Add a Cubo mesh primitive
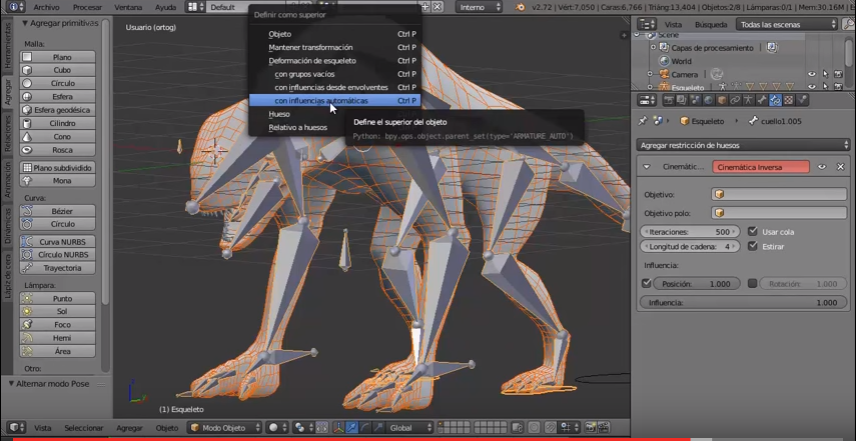This screenshot has height=441, width=856. (x=62, y=70)
